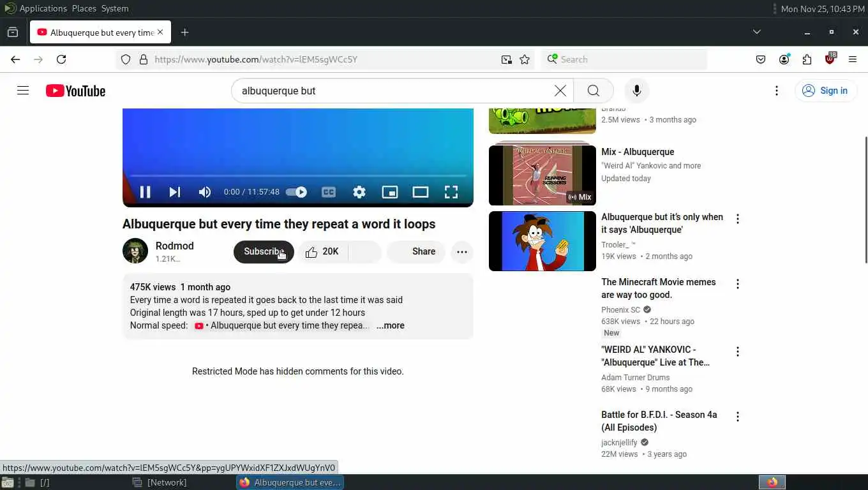Open the Rodmod channel name link
The height and width of the screenshot is (490, 868).
point(175,246)
